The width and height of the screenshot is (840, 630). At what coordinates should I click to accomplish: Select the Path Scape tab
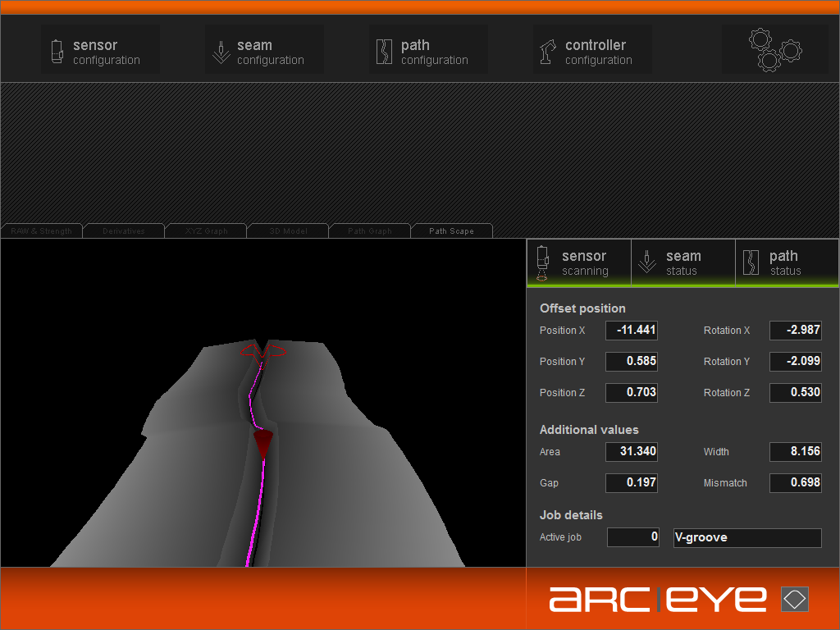click(x=452, y=231)
